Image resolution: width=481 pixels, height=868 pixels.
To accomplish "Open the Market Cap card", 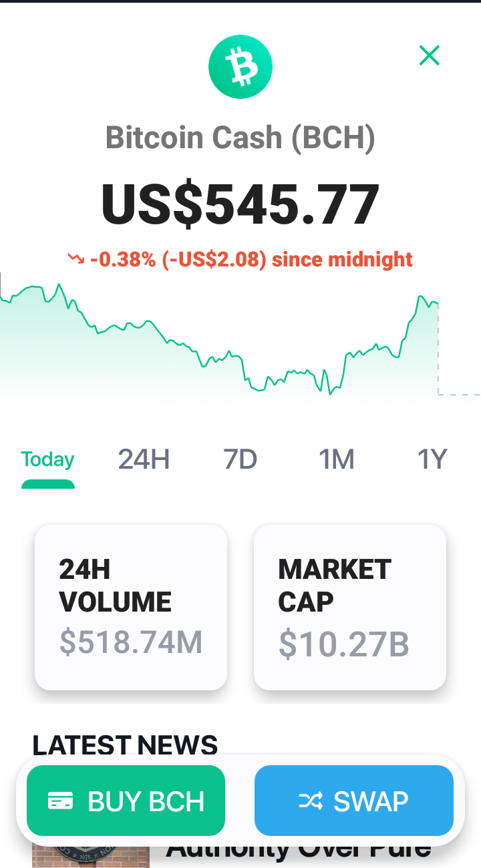I will 350,607.
